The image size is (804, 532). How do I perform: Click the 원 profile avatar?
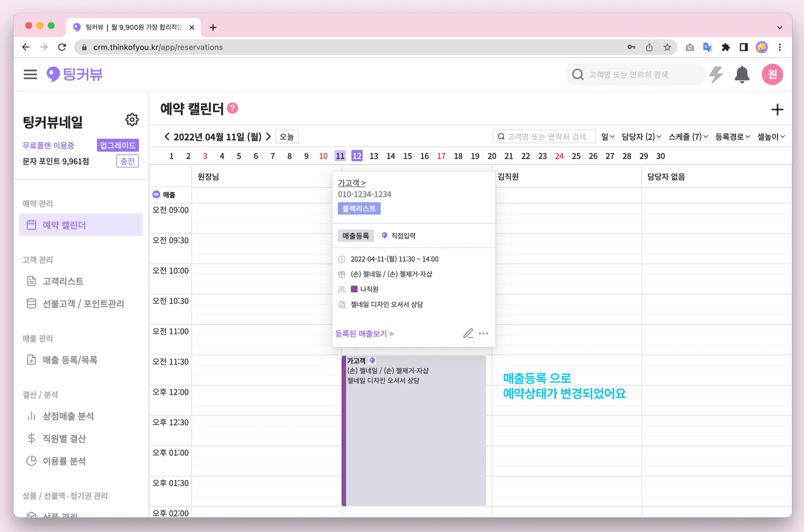(772, 74)
